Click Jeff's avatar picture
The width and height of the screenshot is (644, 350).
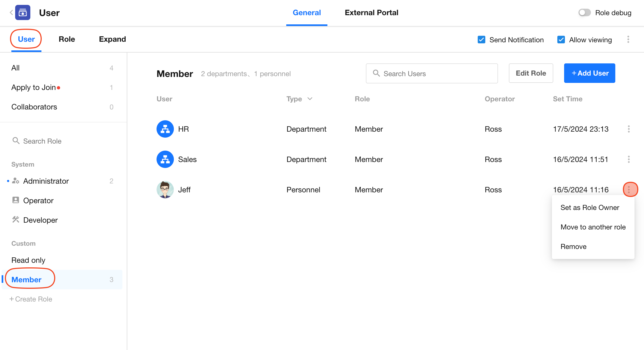[165, 190]
